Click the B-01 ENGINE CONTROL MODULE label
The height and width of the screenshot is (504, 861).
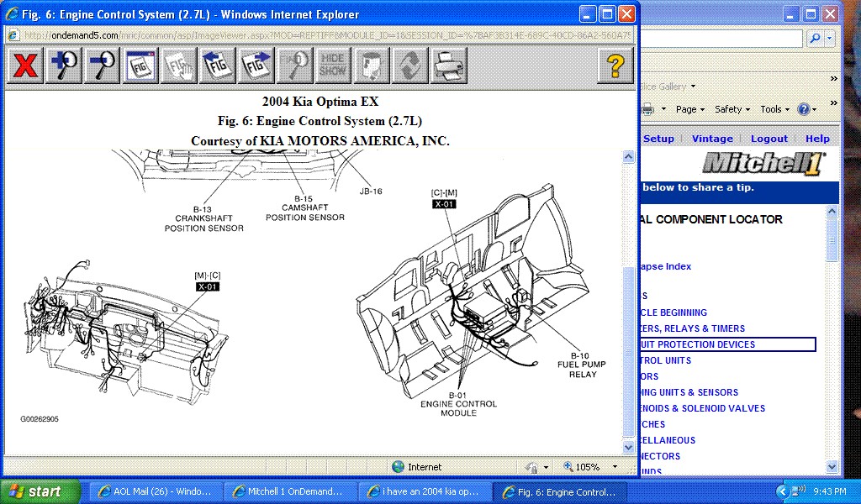pos(458,404)
